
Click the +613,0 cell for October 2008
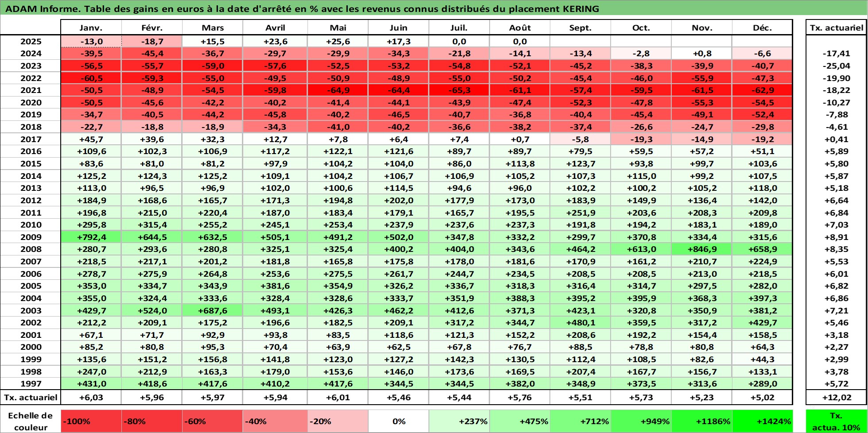[641, 249]
